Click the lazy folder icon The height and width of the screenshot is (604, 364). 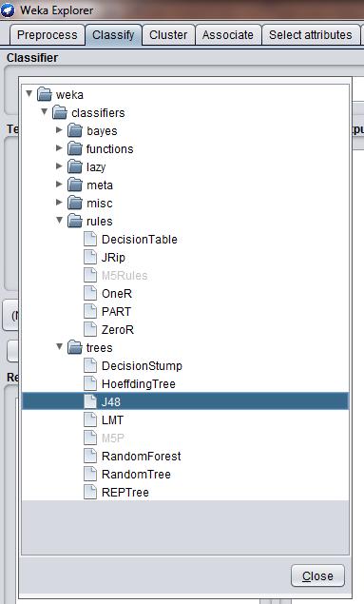tap(75, 166)
